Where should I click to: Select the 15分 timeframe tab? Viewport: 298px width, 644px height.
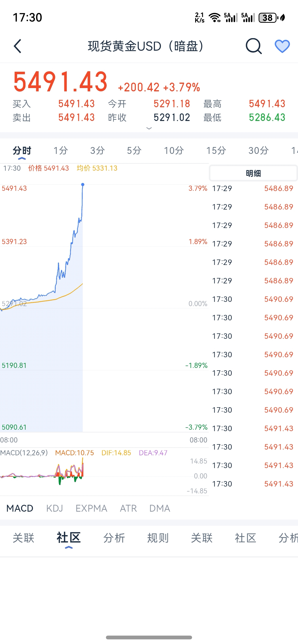216,151
